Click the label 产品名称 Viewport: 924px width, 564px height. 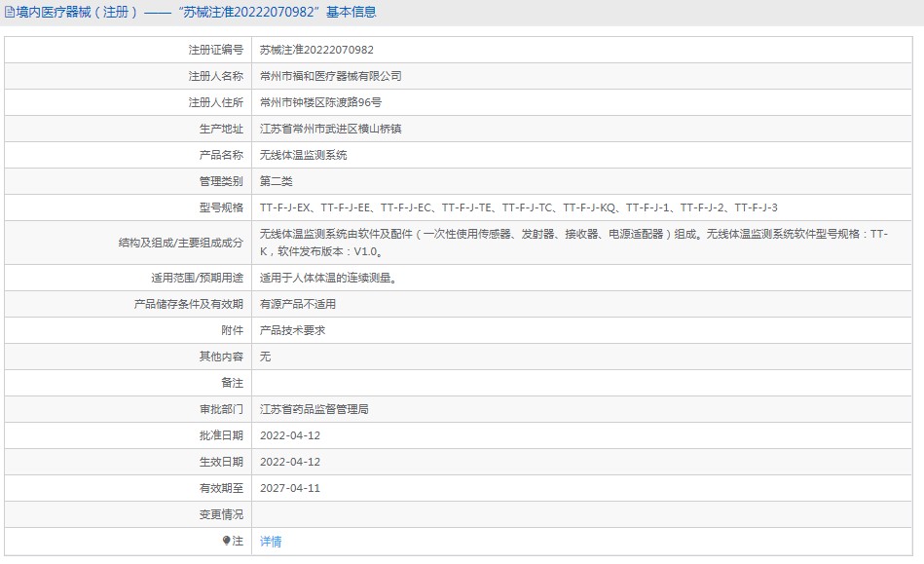(x=221, y=155)
